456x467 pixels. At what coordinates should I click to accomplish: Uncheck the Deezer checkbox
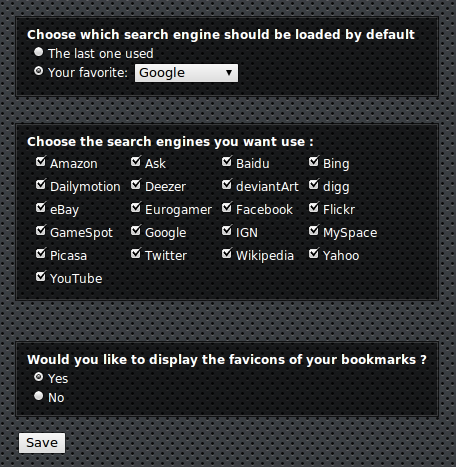pyautogui.click(x=136, y=185)
